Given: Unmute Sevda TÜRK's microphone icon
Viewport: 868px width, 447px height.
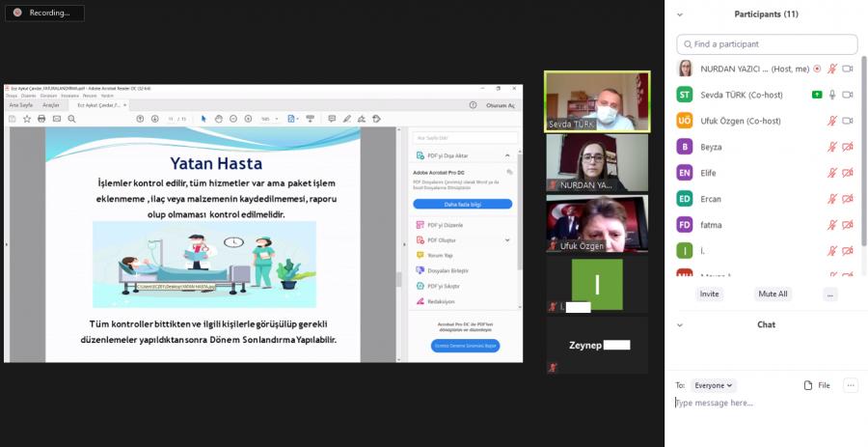Looking at the screenshot, I should click(x=832, y=95).
